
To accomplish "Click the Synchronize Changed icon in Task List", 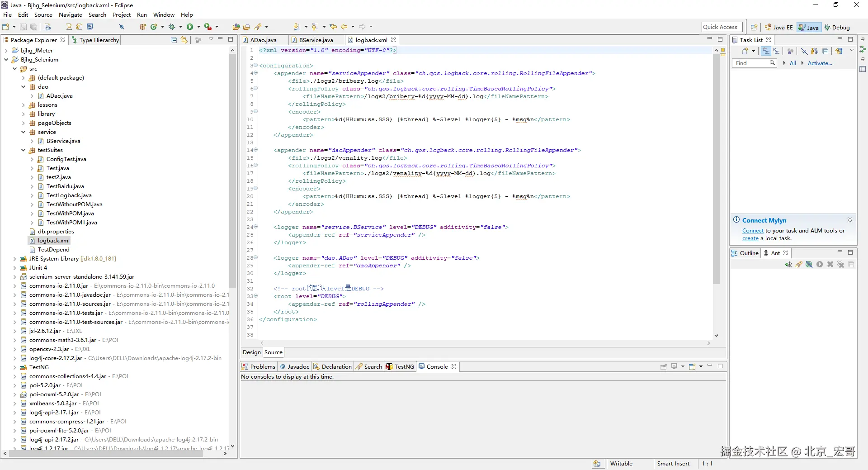I will pyautogui.click(x=839, y=51).
